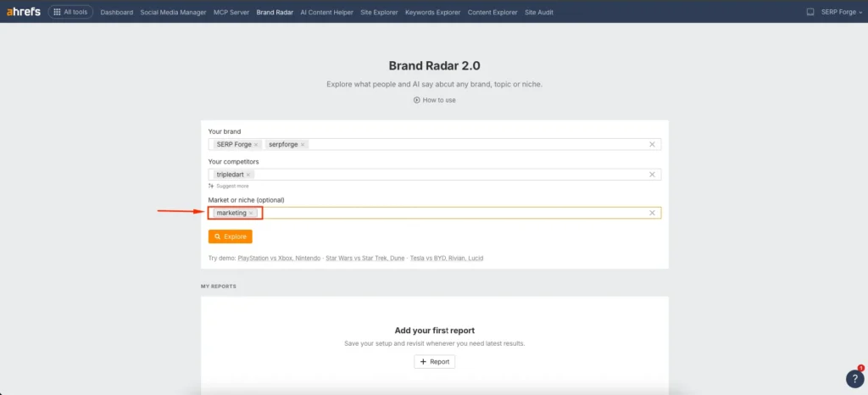Viewport: 868px width, 395px height.
Task: Go to the Site Explorer tab
Action: click(379, 12)
